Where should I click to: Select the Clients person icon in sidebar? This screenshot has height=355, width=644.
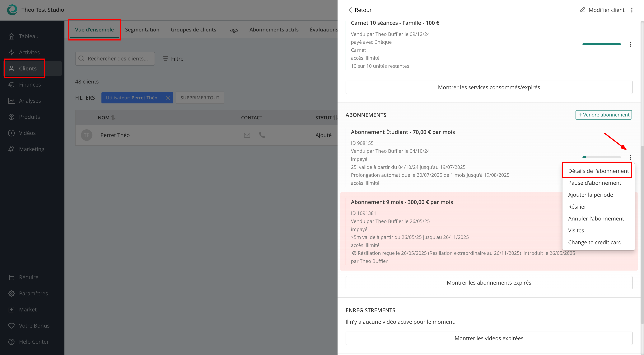(11, 69)
